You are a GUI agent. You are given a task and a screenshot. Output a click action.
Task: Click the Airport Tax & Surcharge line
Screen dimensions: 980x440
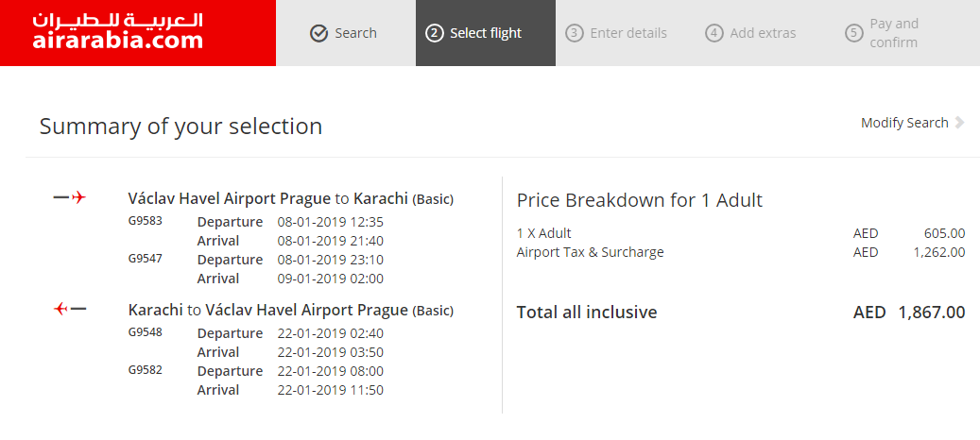click(741, 253)
